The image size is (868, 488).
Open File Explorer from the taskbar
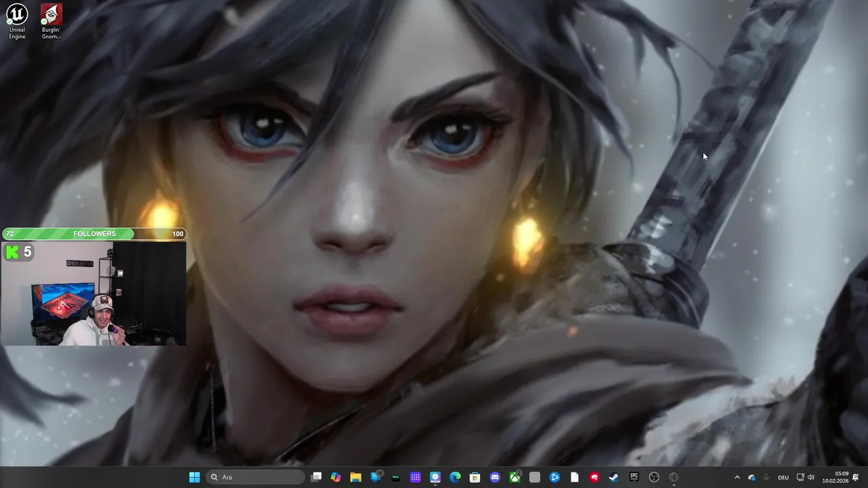coord(355,477)
